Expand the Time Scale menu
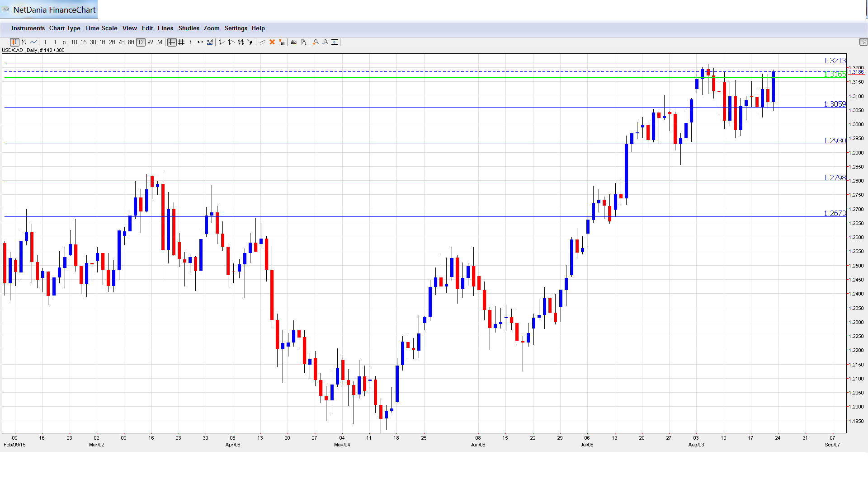This screenshot has width=868, height=488. tap(101, 28)
